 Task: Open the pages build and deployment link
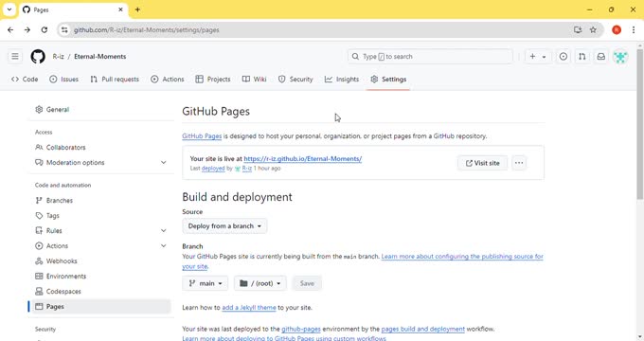click(423, 329)
